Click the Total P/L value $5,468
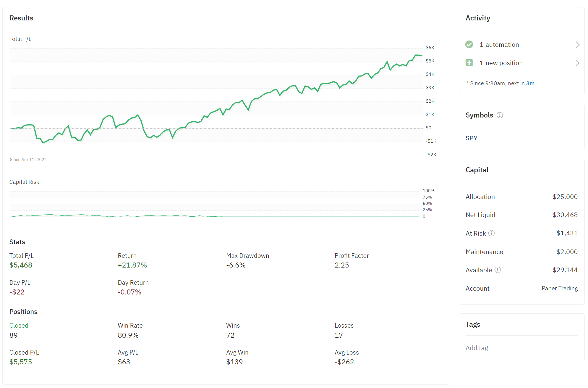588x388 pixels. click(21, 265)
